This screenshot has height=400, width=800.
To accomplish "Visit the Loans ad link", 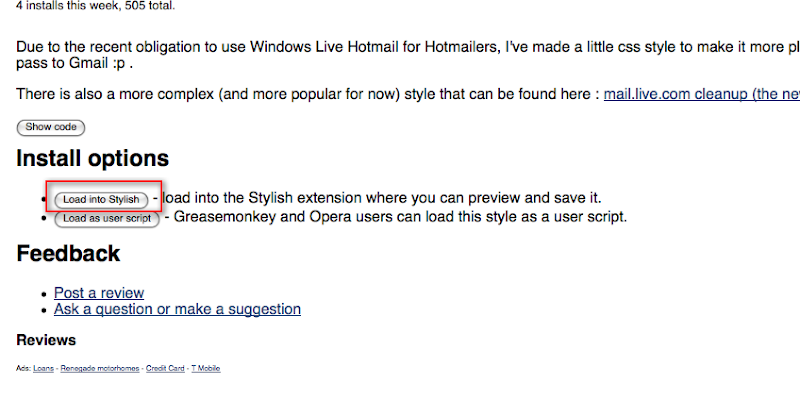I will click(x=43, y=368).
